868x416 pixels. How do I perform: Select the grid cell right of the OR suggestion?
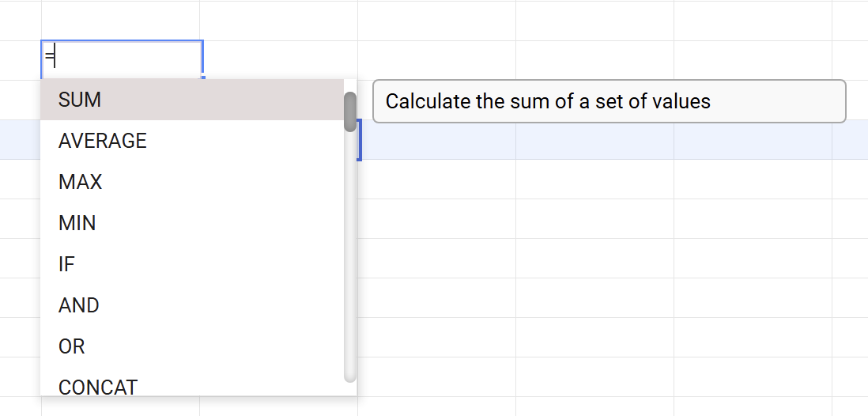point(436,338)
